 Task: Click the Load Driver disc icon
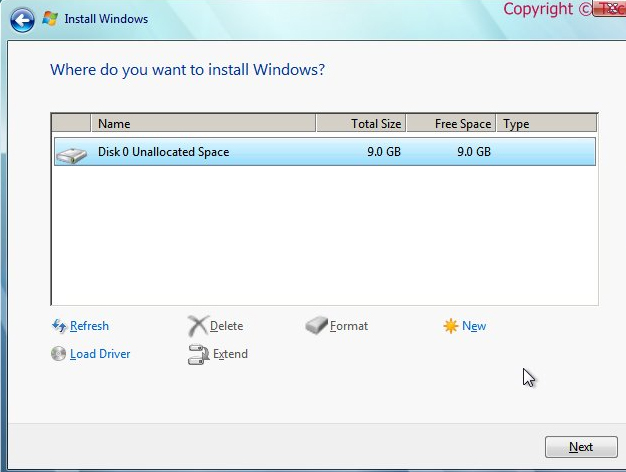click(x=58, y=354)
